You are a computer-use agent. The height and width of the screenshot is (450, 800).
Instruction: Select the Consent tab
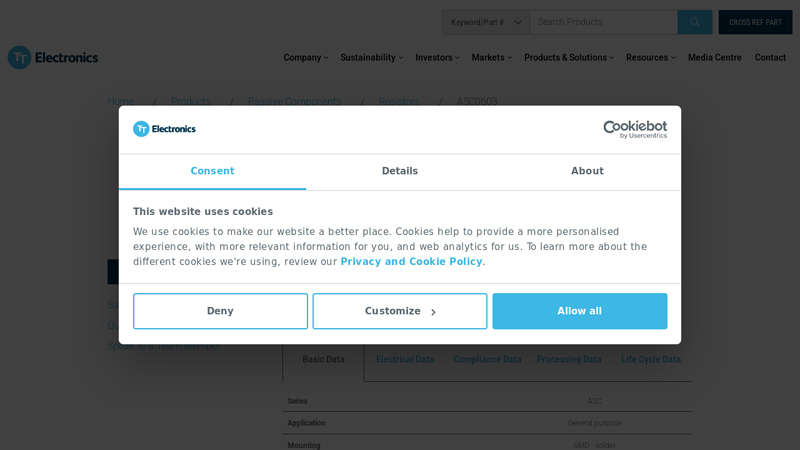[x=212, y=171]
